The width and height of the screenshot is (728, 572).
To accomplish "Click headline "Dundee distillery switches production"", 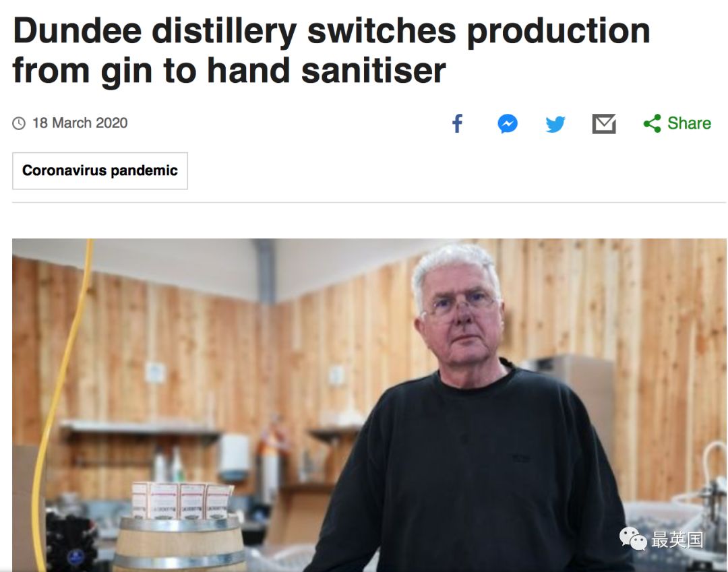I will 332,31.
